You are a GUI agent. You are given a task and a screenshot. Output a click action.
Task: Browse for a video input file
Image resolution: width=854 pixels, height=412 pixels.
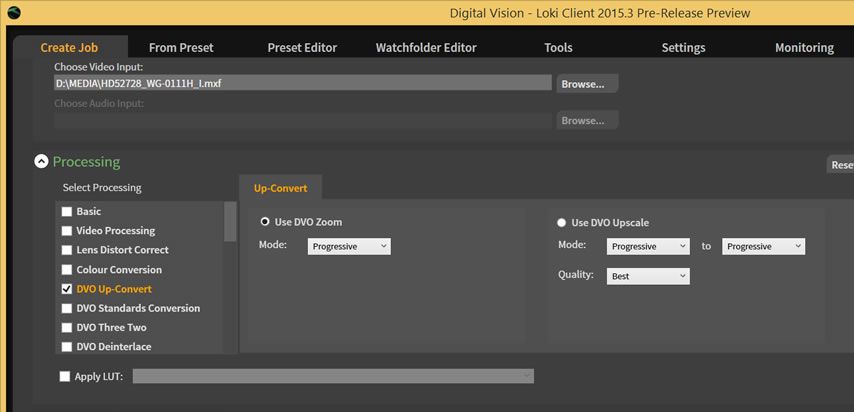tap(587, 84)
